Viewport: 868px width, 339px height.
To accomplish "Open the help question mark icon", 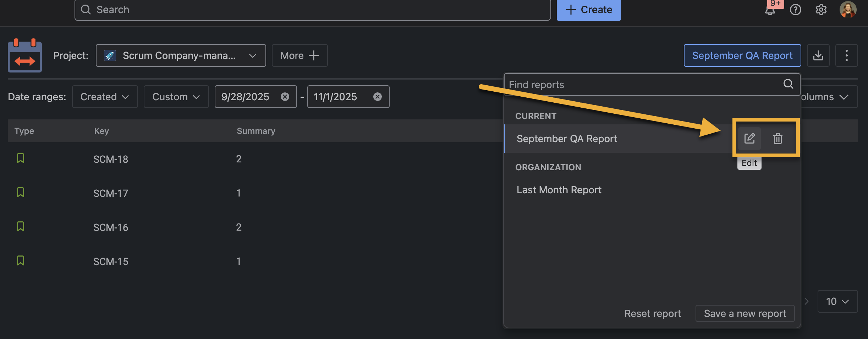I will (x=795, y=10).
